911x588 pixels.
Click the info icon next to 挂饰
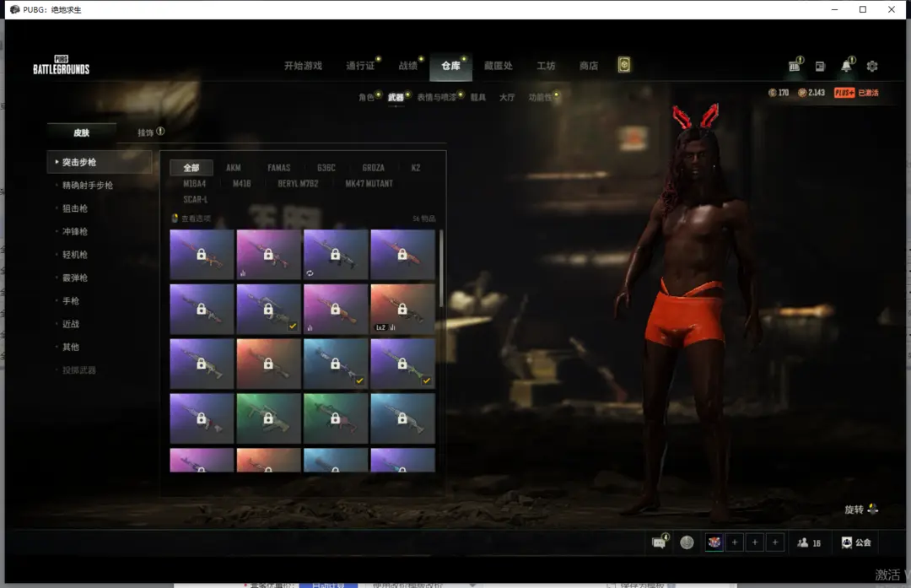click(x=160, y=132)
